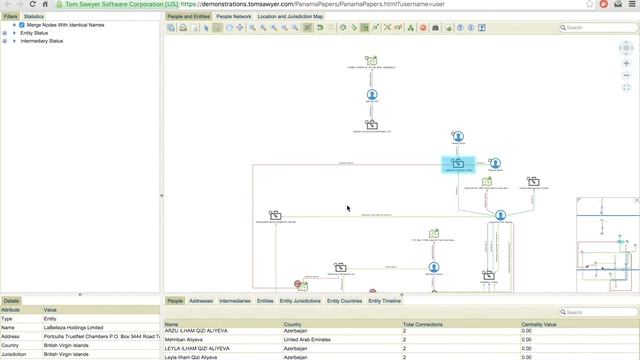Click the green undo arrow in toolbar
Image resolution: width=640 pixels, height=360 pixels.
tap(320, 28)
